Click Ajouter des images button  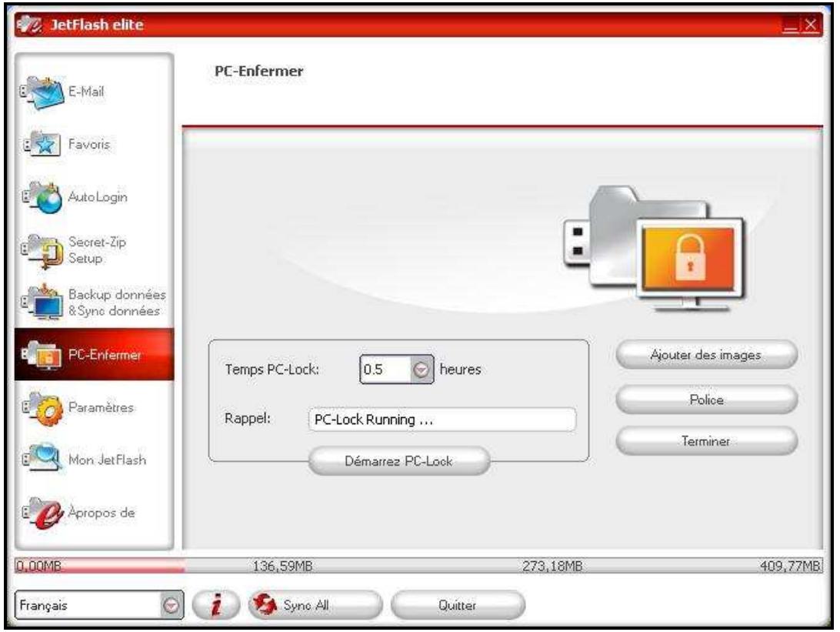[x=706, y=355]
